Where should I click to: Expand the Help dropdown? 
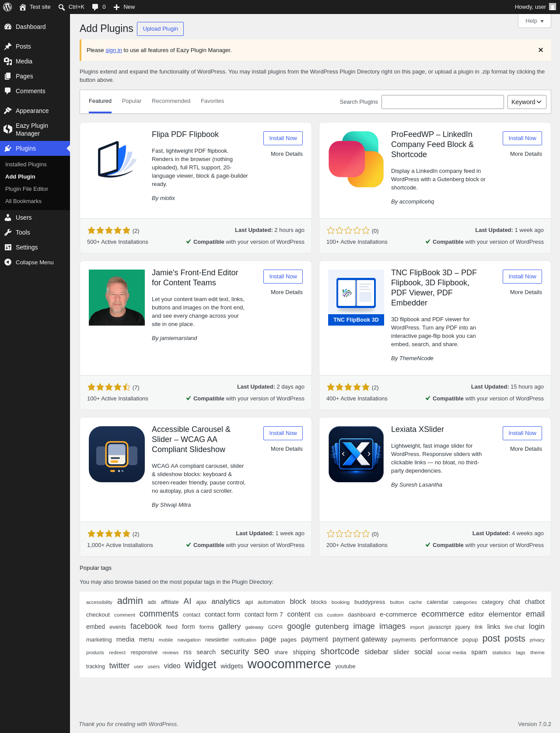click(x=535, y=21)
